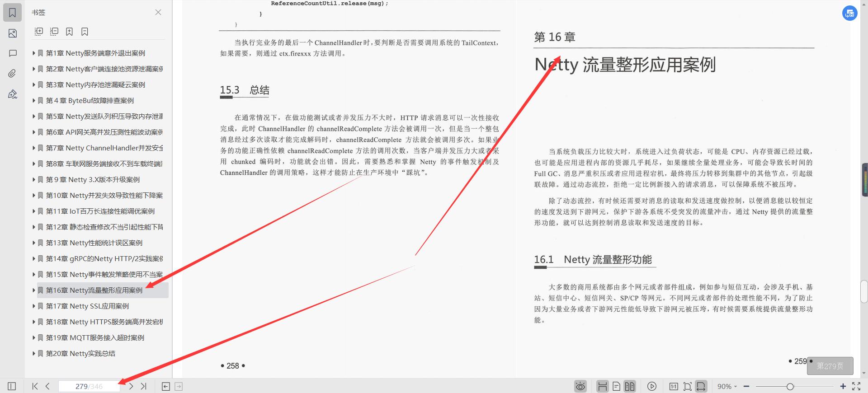Image resolution: width=868 pixels, height=393 pixels.
Task: Click the blue floating translate icon
Action: [x=850, y=13]
